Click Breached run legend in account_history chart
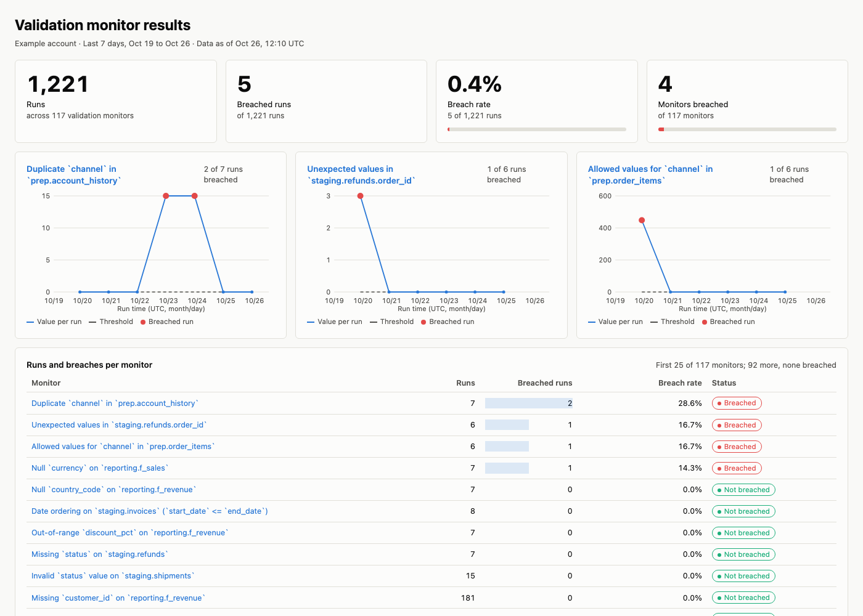 tap(167, 322)
